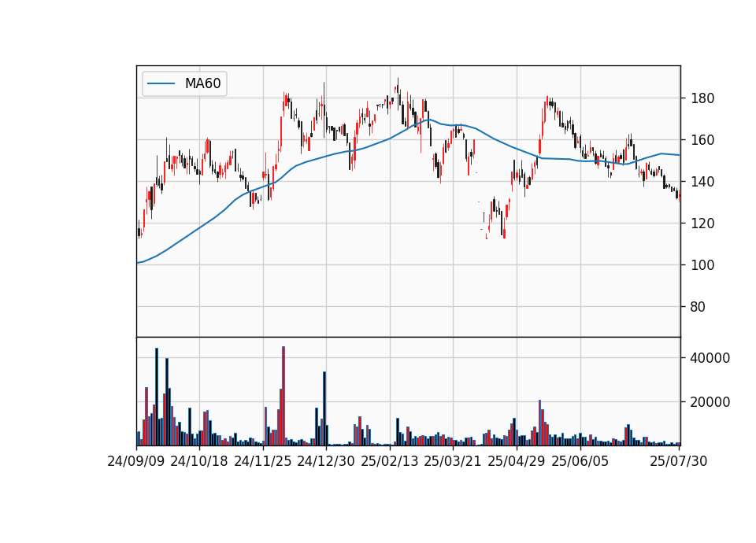Click the 80 price axis label
Viewport: 756px width, 543px height.
click(x=699, y=307)
